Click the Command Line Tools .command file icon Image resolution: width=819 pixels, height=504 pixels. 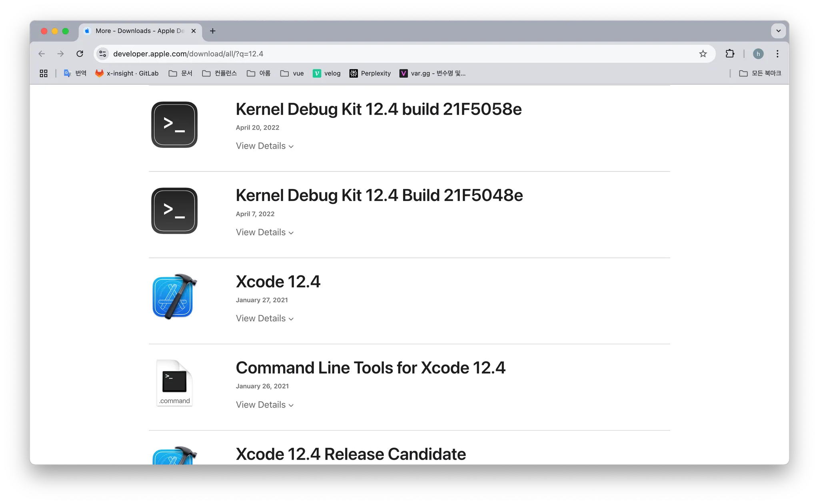(174, 383)
